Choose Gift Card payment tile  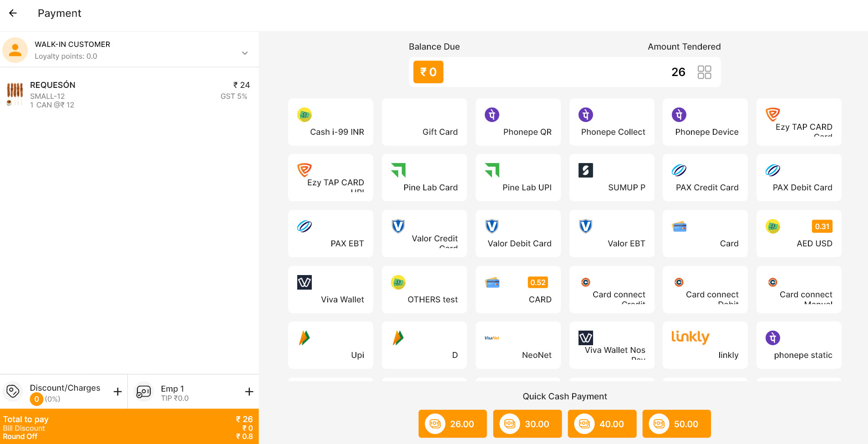424,122
